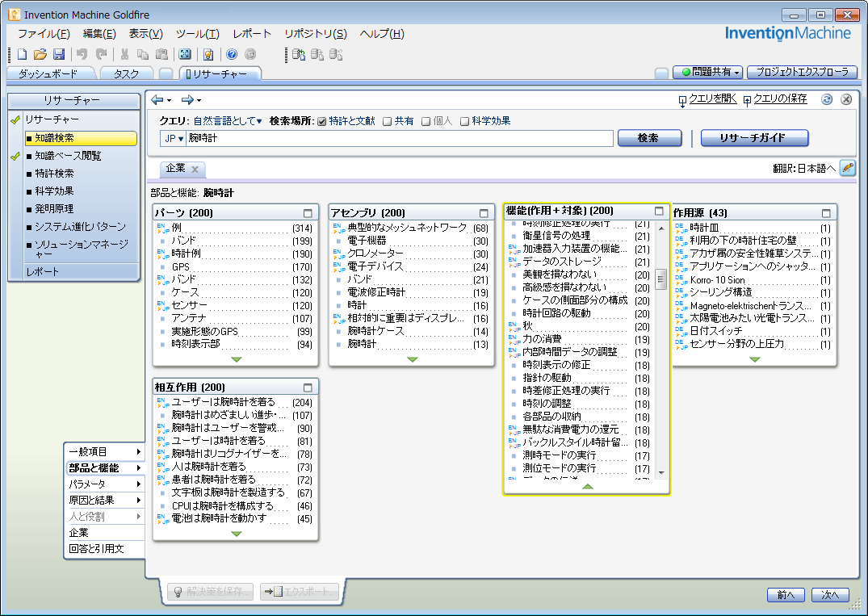Collapse 機能 panel with green up arrow

[588, 487]
